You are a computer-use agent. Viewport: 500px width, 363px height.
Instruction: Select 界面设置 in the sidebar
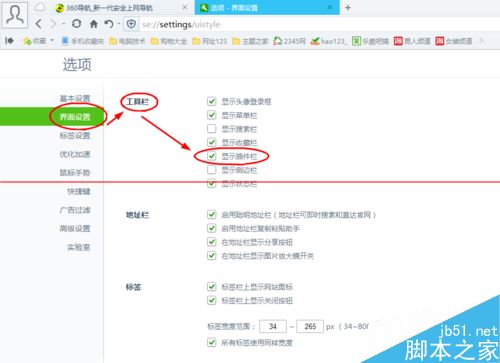click(75, 117)
